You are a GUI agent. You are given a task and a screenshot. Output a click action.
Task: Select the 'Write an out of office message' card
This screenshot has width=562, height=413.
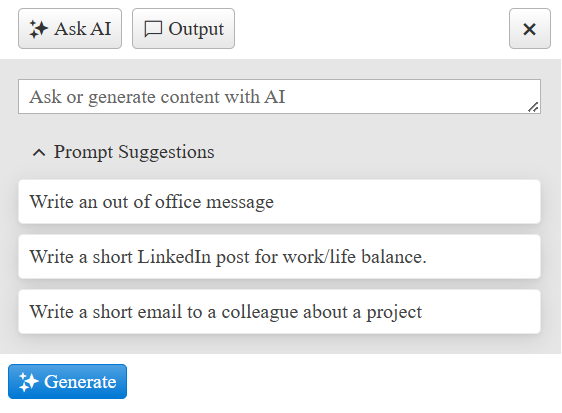[x=279, y=201]
